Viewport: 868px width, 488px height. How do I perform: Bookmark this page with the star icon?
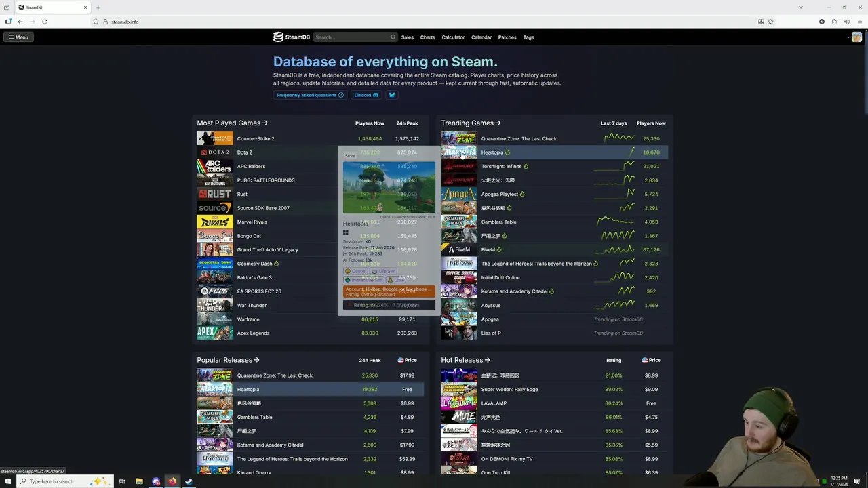pyautogui.click(x=771, y=22)
